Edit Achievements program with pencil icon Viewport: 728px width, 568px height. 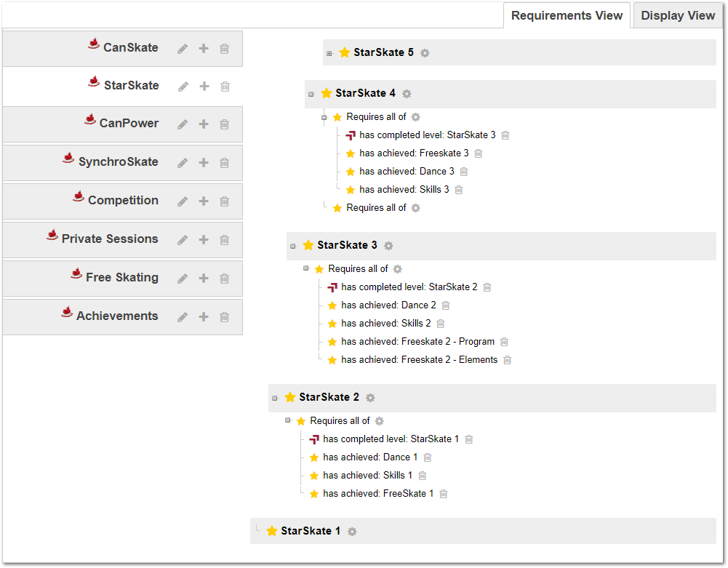coord(183,317)
